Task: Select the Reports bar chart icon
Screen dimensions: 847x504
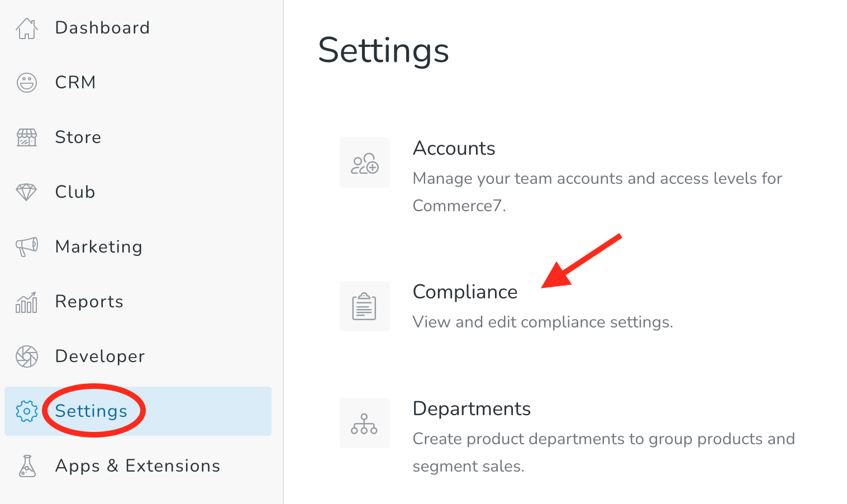Action: [x=26, y=302]
